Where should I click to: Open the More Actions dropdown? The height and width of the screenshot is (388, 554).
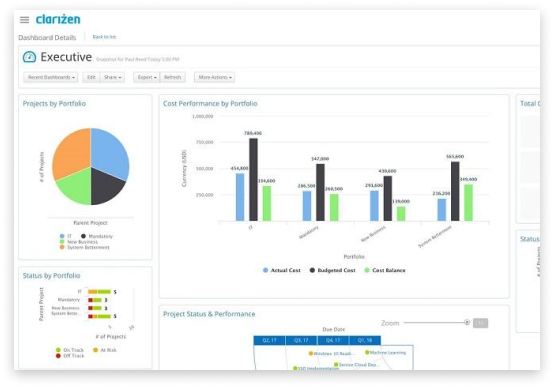[x=214, y=77]
